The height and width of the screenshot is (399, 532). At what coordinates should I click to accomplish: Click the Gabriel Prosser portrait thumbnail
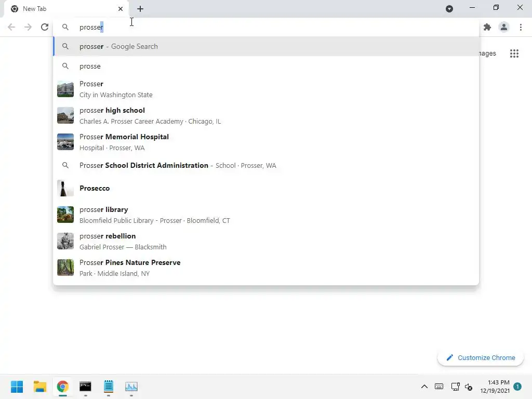point(65,241)
